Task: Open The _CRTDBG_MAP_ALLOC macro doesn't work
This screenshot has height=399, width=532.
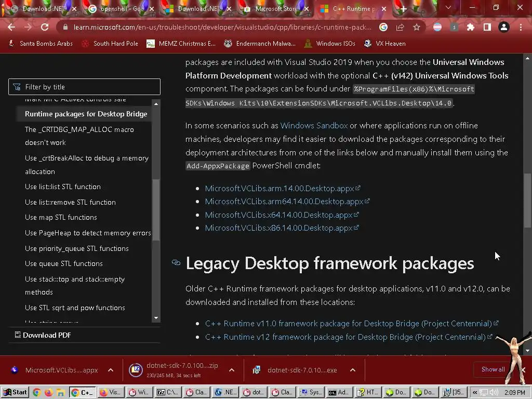Action: coord(79,136)
